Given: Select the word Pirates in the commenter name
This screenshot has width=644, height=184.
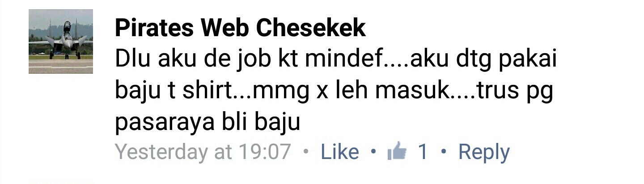Looking at the screenshot, I should (155, 29).
